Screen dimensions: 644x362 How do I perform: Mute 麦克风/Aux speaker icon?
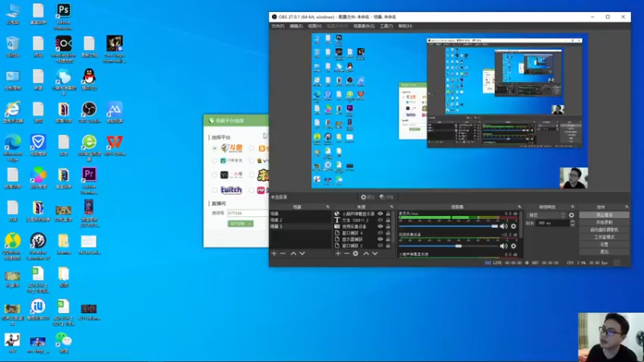[x=504, y=226]
